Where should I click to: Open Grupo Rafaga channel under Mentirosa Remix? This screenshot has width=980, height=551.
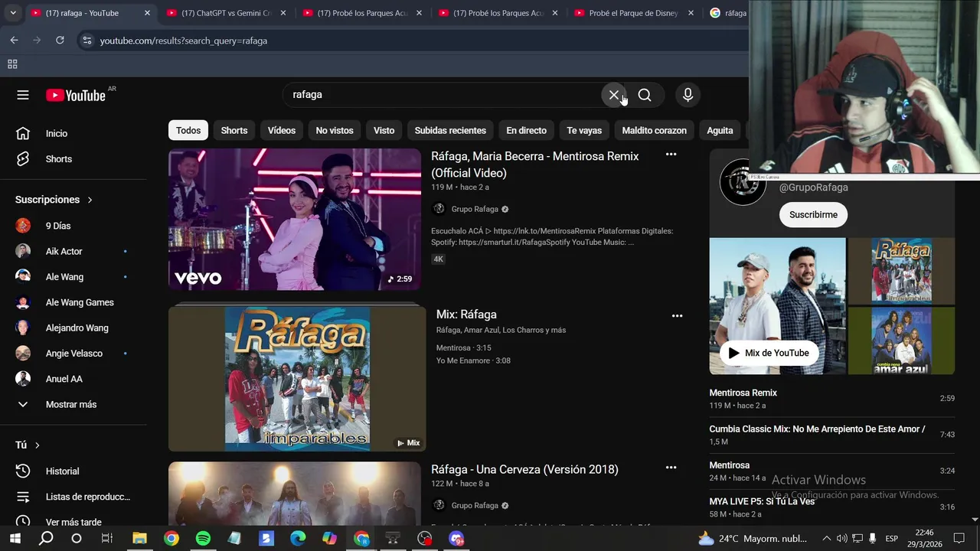475,209
